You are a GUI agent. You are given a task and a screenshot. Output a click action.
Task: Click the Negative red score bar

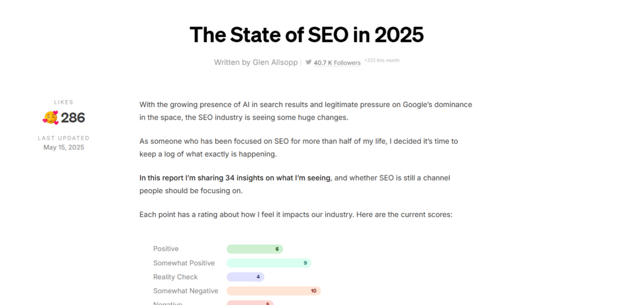click(x=250, y=303)
